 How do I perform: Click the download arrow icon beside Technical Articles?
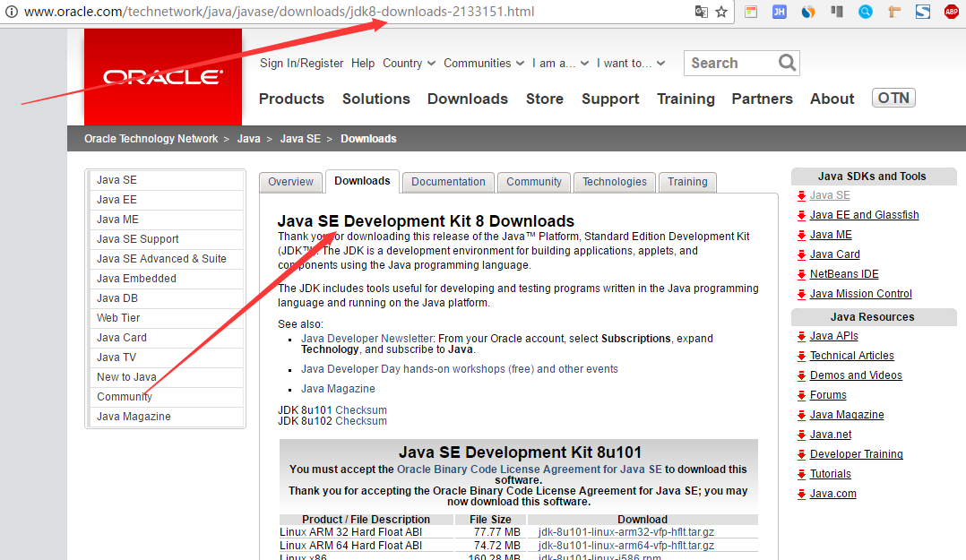[801, 356]
